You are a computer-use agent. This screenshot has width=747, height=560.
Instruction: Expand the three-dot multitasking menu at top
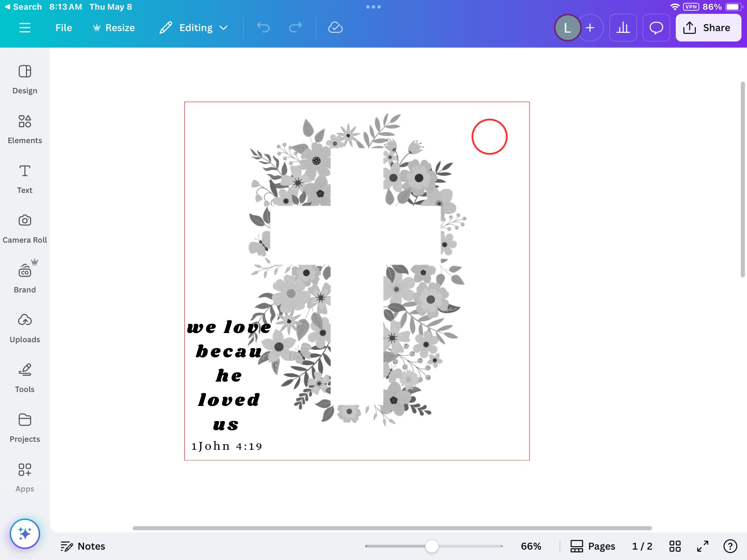373,7
